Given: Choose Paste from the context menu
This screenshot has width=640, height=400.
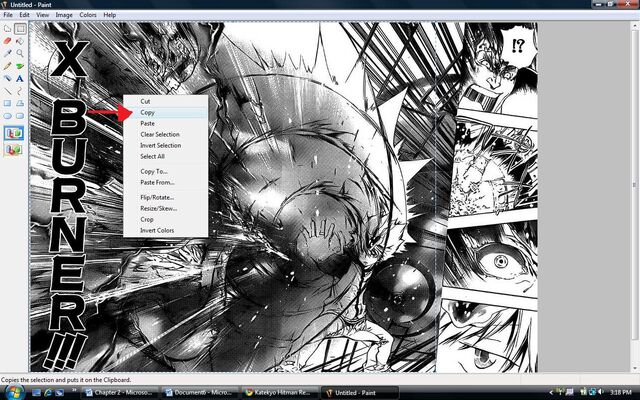Looking at the screenshot, I should [166, 123].
